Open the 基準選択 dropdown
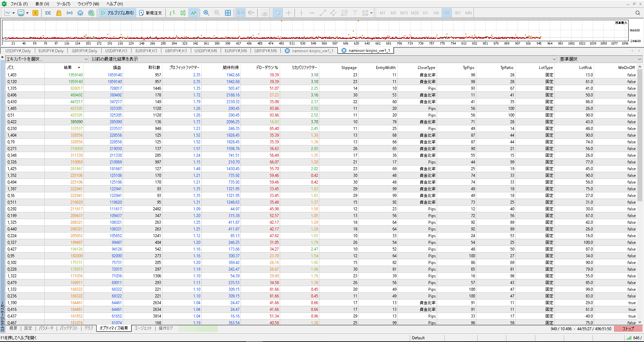The height and width of the screenshot is (342, 644). 600,59
